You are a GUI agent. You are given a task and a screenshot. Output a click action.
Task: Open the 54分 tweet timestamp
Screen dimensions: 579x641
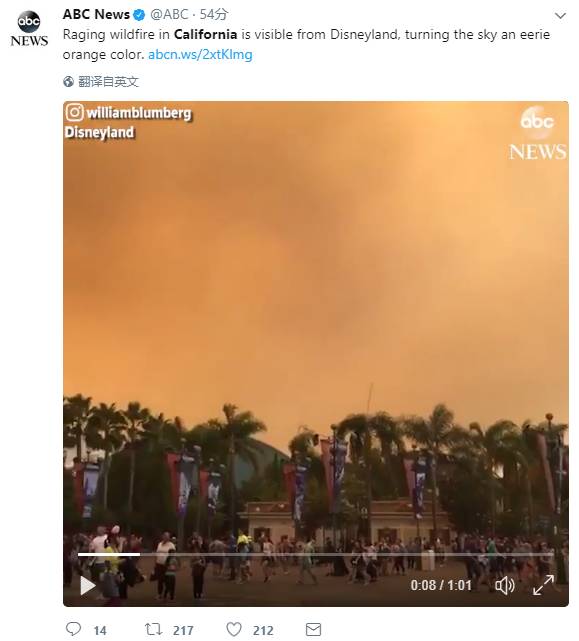tap(213, 15)
